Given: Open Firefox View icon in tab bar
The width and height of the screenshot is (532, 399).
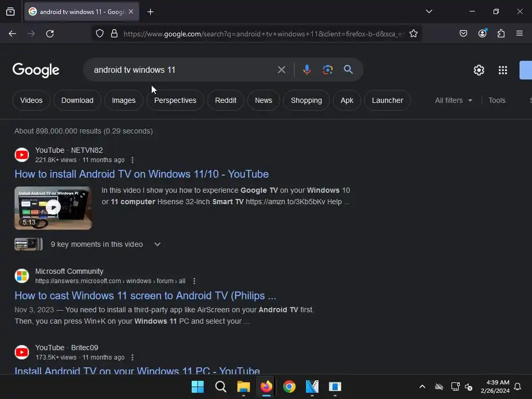Looking at the screenshot, I should [x=10, y=11].
